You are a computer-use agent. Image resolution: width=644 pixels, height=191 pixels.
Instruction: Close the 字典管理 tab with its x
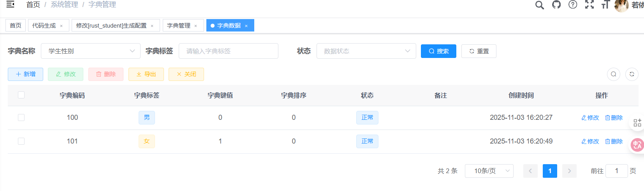[196, 26]
